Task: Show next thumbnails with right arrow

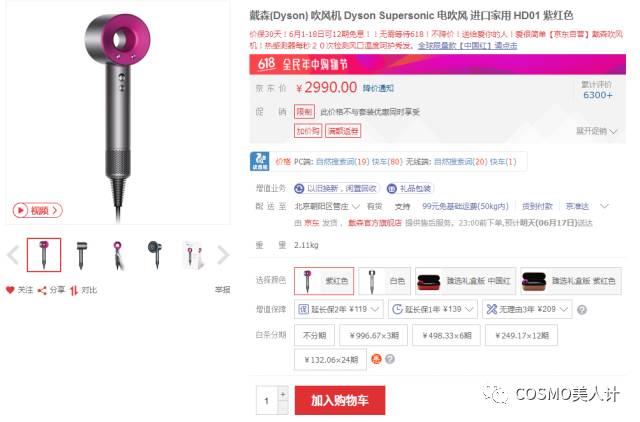Action: [223, 255]
